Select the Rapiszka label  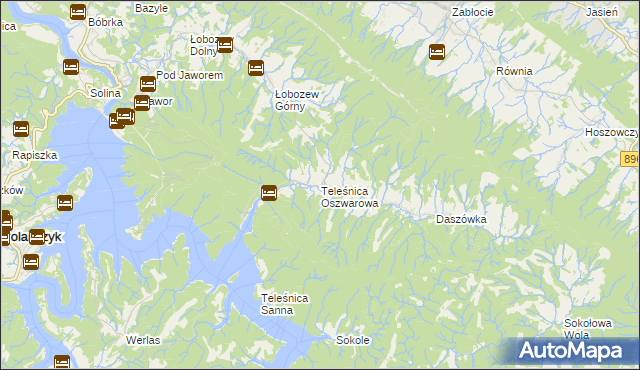(x=35, y=155)
